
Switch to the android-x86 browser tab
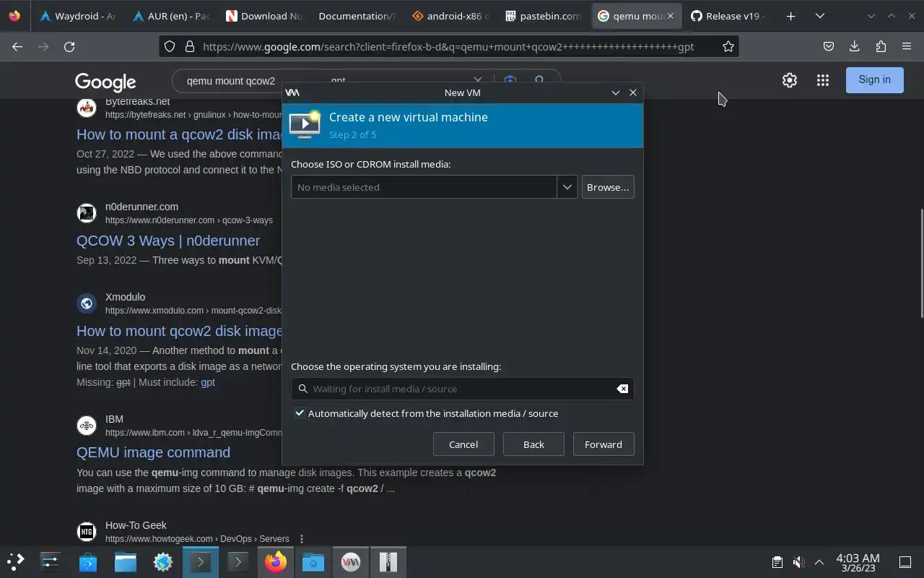coord(450,16)
